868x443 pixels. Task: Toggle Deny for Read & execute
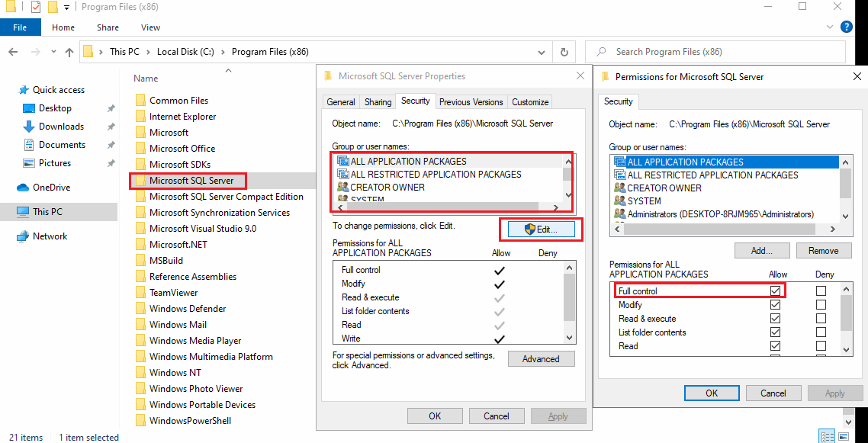tap(821, 319)
